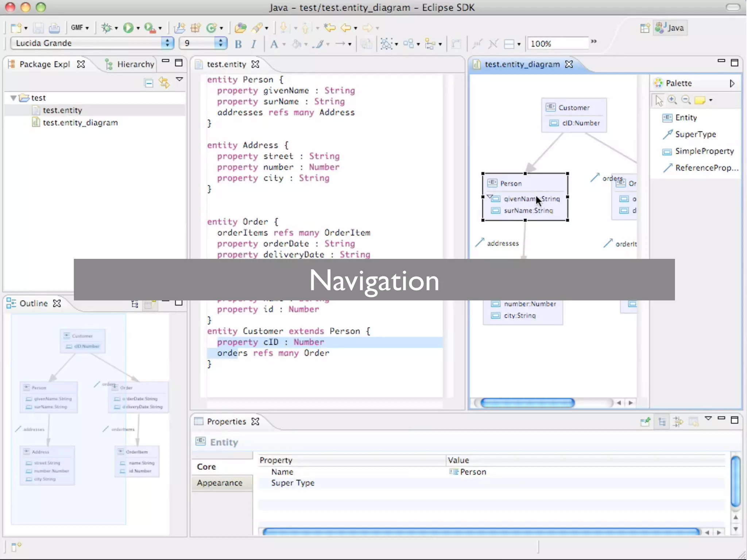Click the Bold formatting button
Image resolution: width=747 pixels, height=560 pixels.
(238, 44)
